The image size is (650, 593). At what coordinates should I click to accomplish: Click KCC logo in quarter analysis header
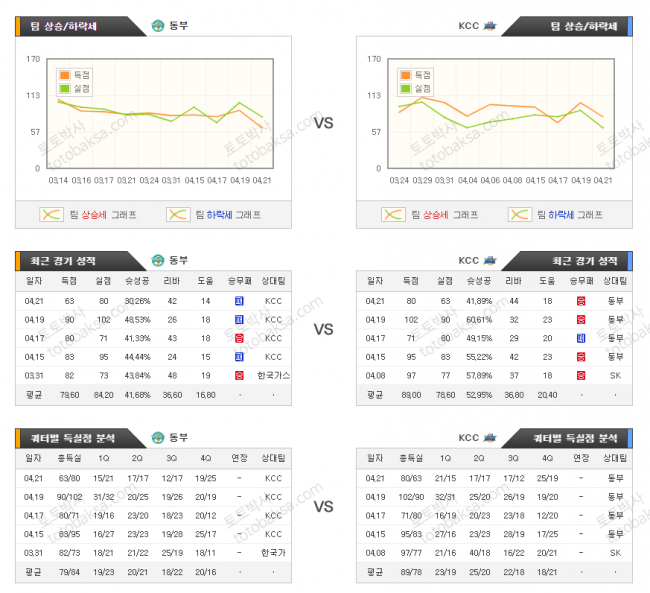click(x=490, y=437)
